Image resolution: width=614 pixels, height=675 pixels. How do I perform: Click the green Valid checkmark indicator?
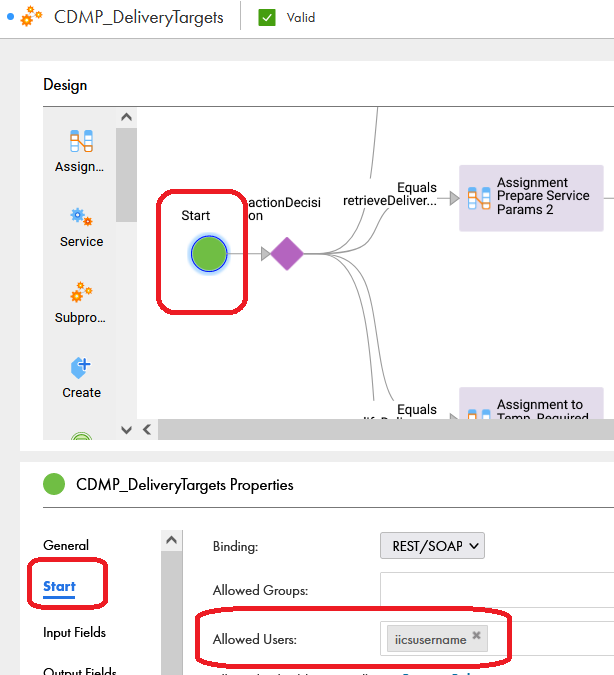click(267, 18)
